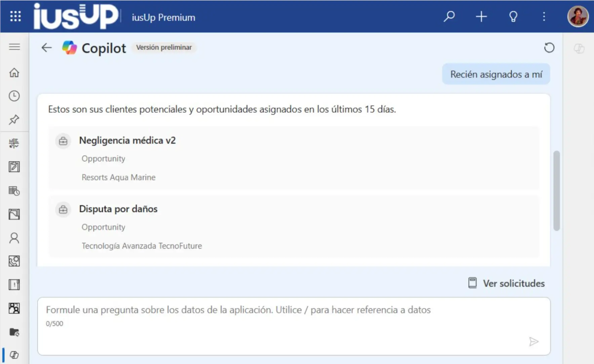Click the search magnifier icon
The image size is (594, 364).
point(449,16)
